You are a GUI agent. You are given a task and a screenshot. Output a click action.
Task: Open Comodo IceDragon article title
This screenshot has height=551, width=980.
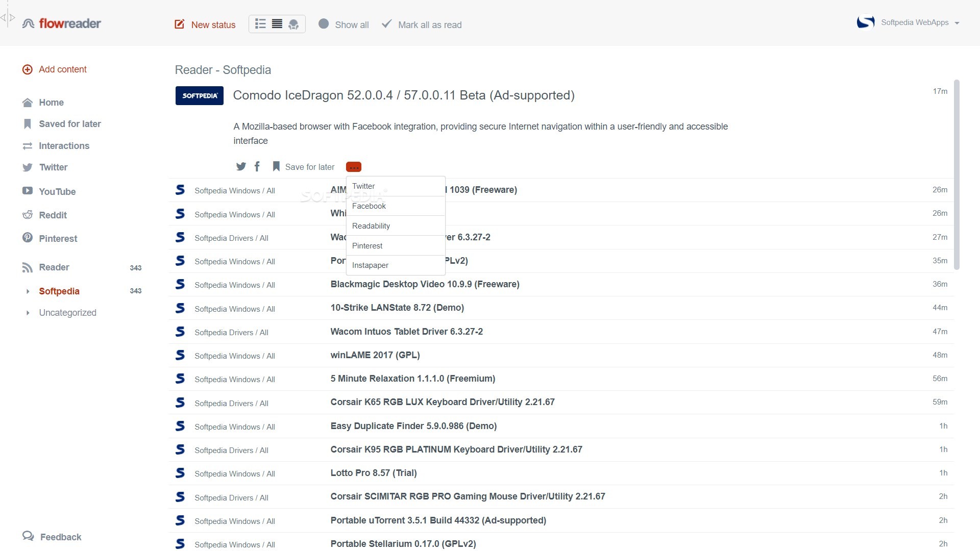404,95
